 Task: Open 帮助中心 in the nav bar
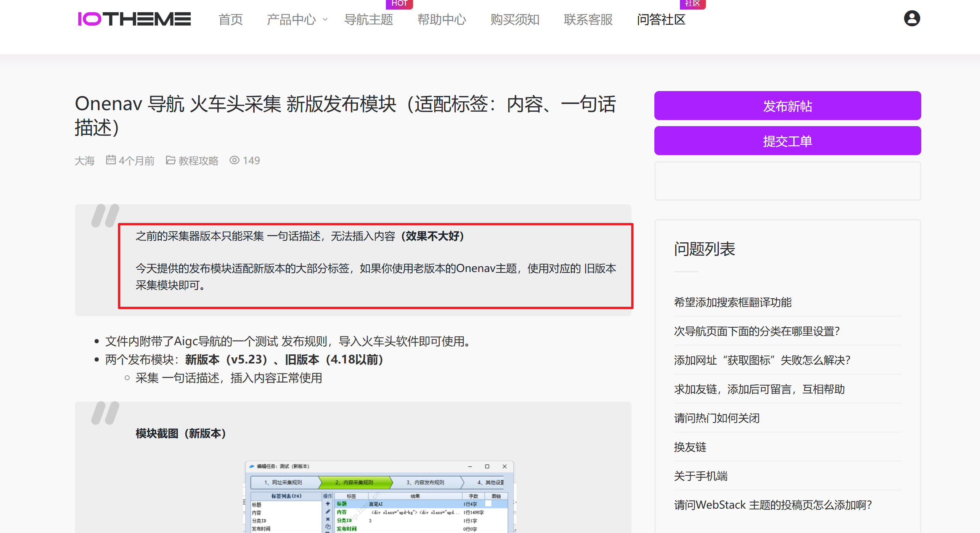pyautogui.click(x=442, y=19)
